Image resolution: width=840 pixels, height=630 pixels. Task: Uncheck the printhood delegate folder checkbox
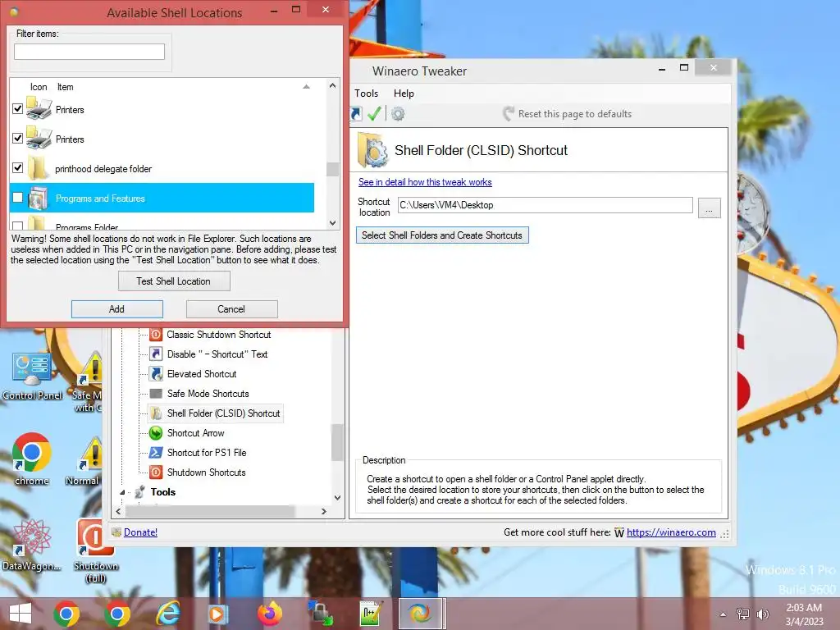pyautogui.click(x=18, y=167)
